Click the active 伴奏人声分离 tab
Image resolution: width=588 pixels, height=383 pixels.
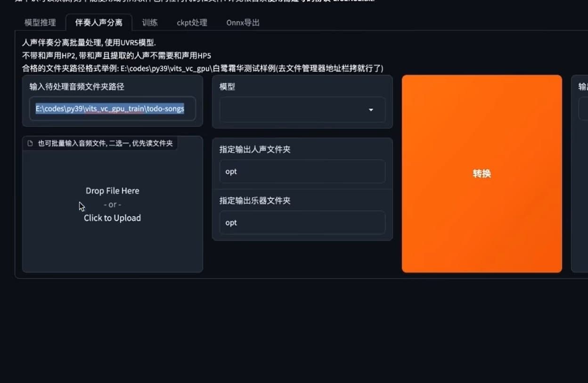pyautogui.click(x=99, y=22)
